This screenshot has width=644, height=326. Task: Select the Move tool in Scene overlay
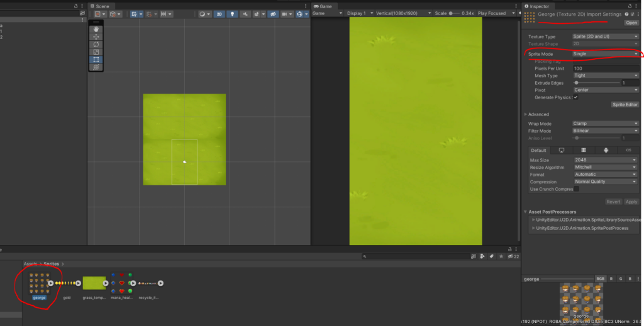point(96,36)
